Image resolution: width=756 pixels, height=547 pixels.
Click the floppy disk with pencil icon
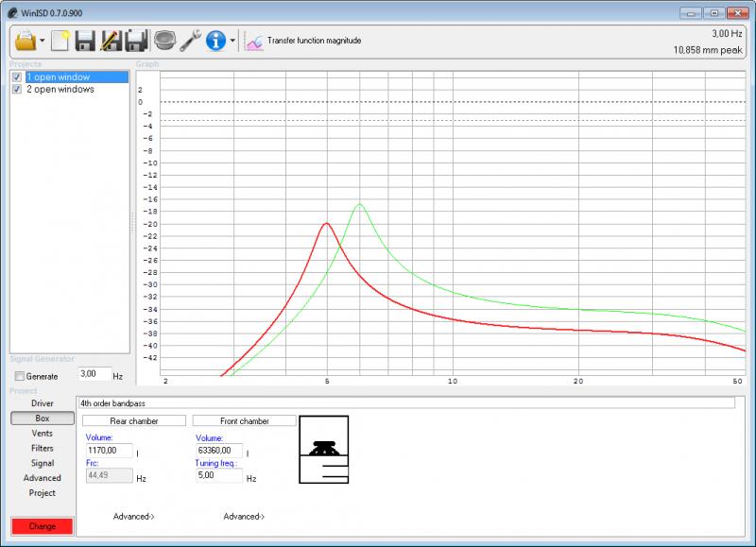pos(110,41)
